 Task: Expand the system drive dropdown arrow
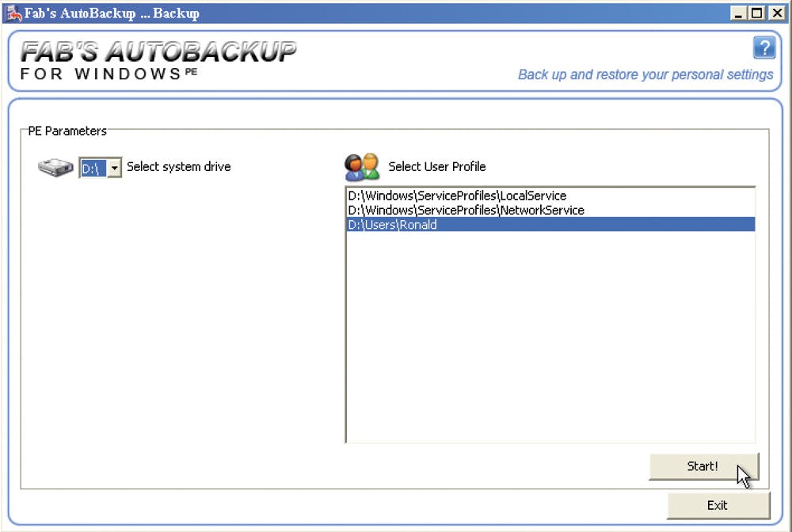coord(115,168)
